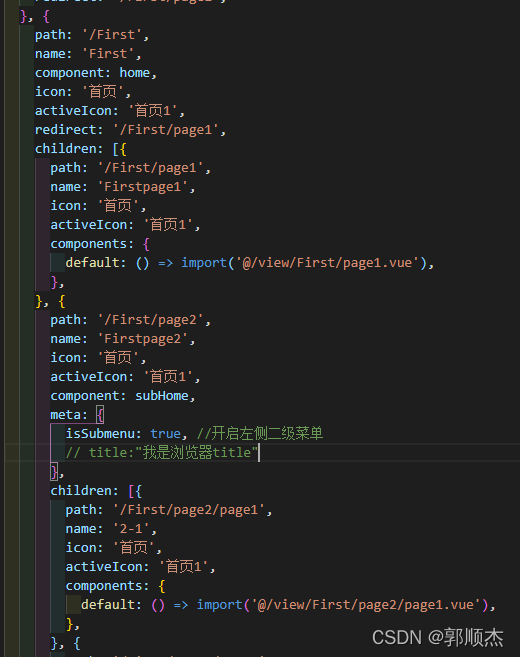The width and height of the screenshot is (520, 657).
Task: Click subHome in component: subHome
Action: coord(162,396)
